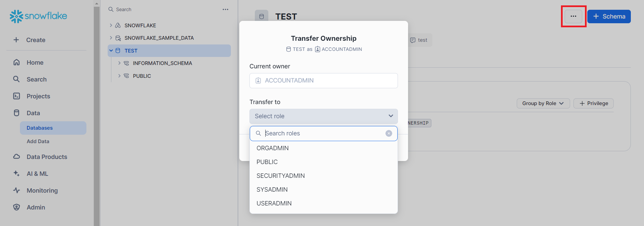The image size is (644, 226).
Task: Open AI & ML section
Action: tap(37, 174)
